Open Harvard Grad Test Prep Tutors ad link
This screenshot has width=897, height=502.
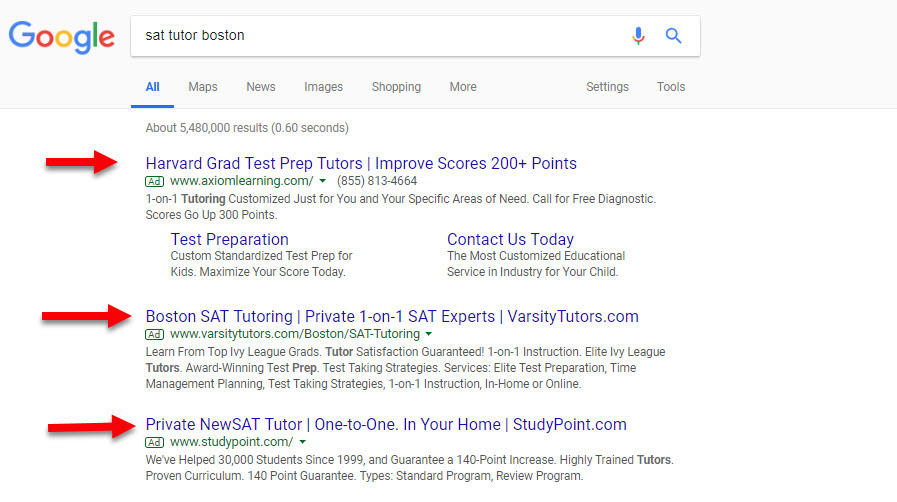pyautogui.click(x=361, y=164)
